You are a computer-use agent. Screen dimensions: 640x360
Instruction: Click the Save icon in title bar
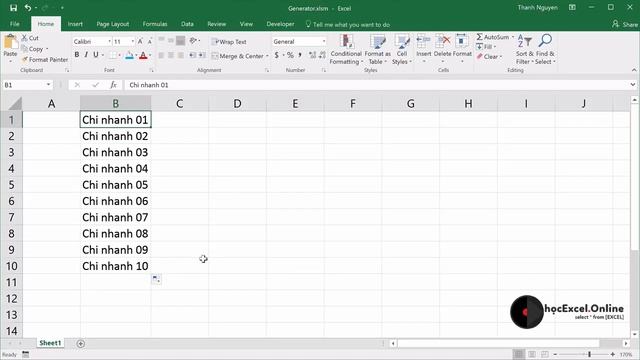[13, 8]
